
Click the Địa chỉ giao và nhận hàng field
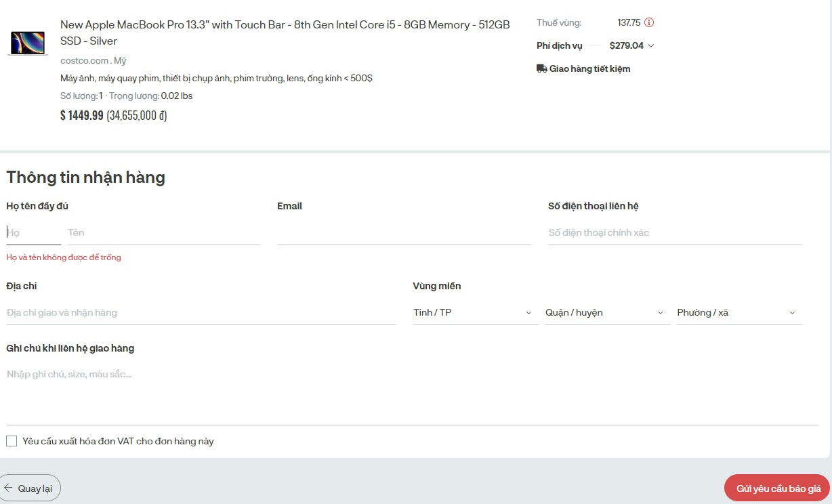201,312
